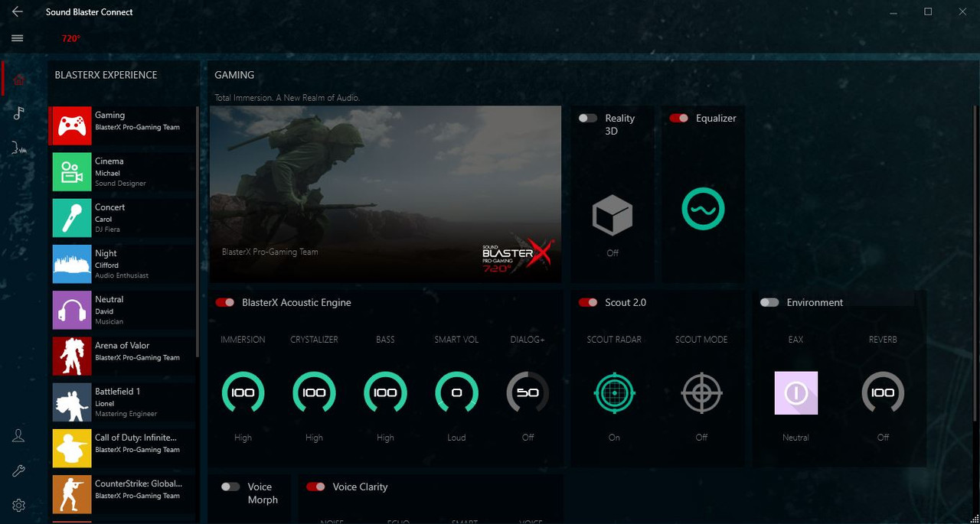This screenshot has height=524, width=980.
Task: Open the Equalizer wave icon
Action: (703, 209)
